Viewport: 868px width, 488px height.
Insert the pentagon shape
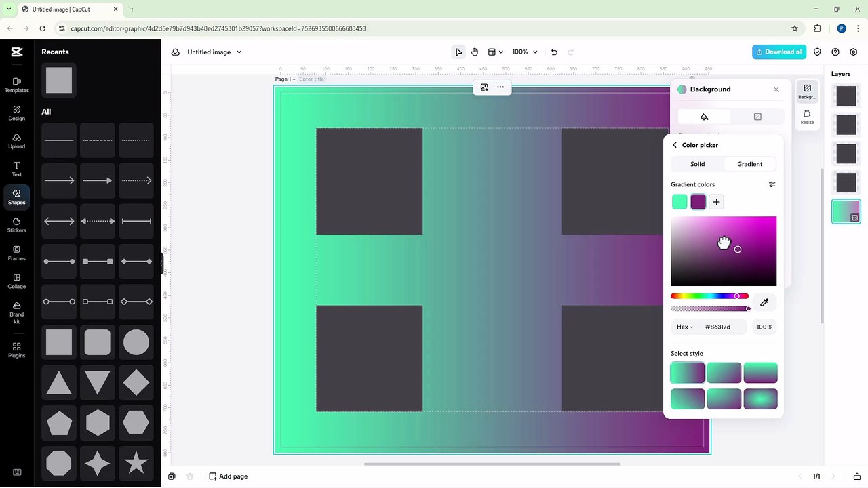tap(59, 423)
